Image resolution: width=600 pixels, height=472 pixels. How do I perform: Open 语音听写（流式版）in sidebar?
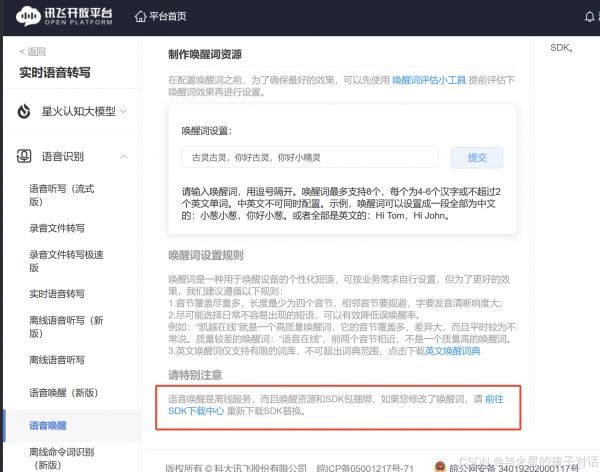[62, 195]
